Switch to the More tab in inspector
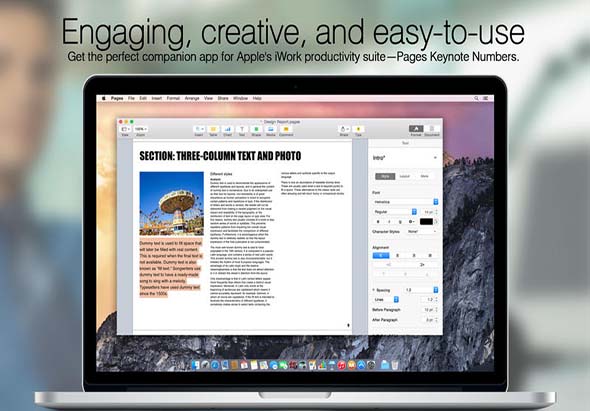 coord(424,176)
